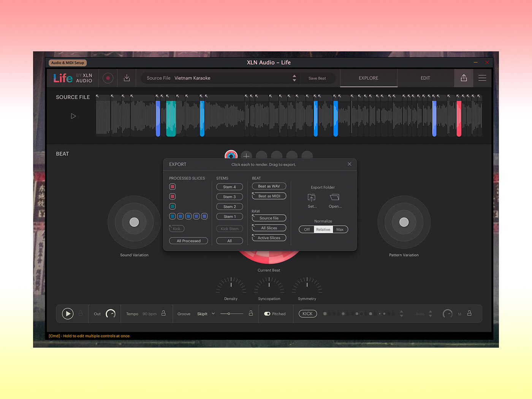
Task: Export Active Slices
Action: coord(269,238)
